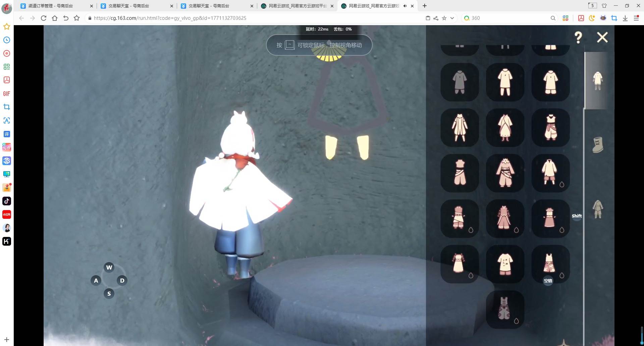Select the white outfit category at top

point(598,81)
